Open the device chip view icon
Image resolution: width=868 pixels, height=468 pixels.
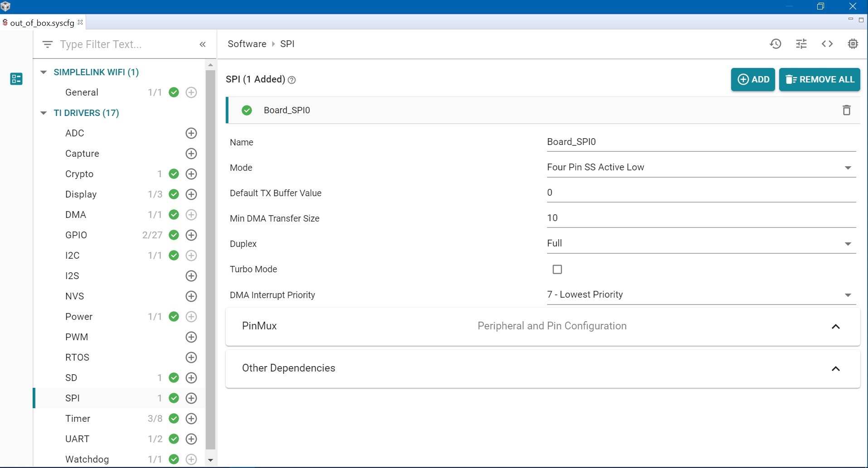point(853,44)
